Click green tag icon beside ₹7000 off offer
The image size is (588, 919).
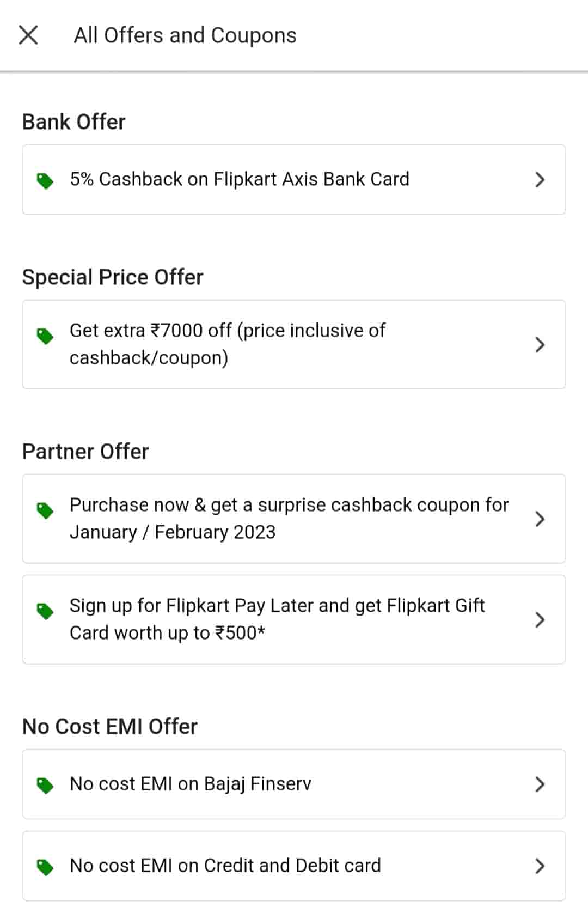tap(45, 336)
